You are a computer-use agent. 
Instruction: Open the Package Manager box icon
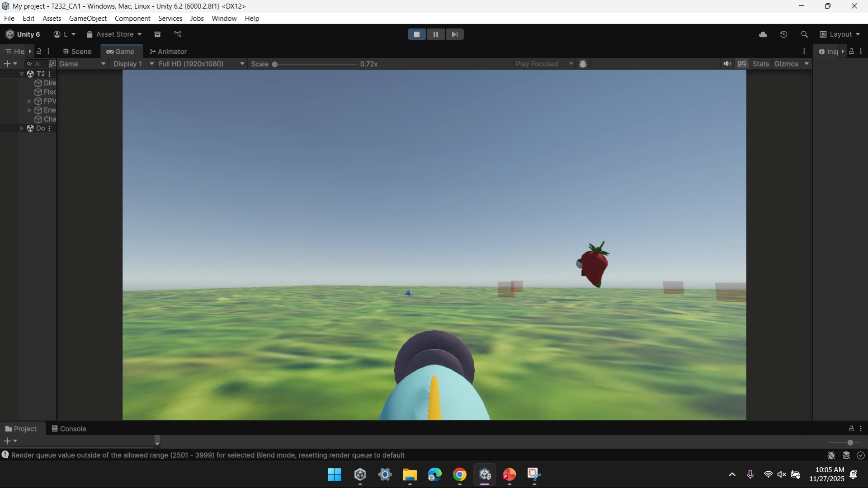(157, 34)
